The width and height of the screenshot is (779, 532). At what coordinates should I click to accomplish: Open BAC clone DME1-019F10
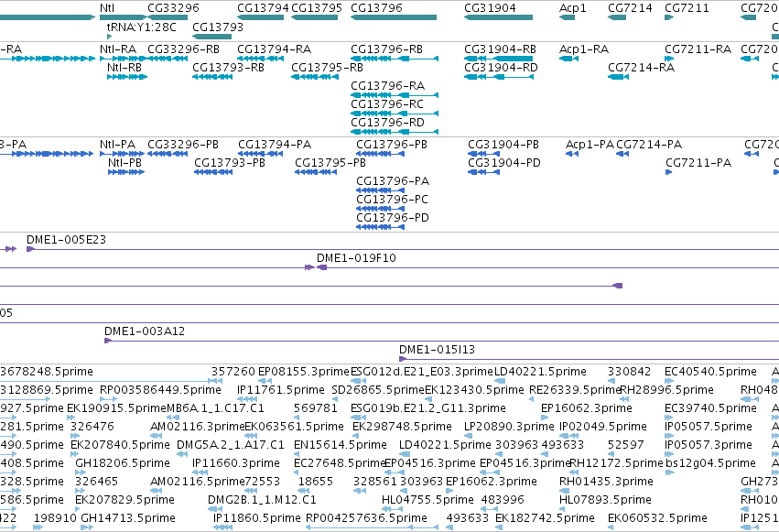(x=356, y=258)
